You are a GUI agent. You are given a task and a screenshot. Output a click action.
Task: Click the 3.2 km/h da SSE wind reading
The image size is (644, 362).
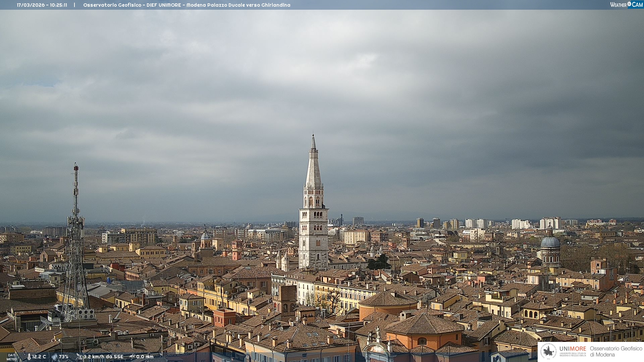(103, 357)
